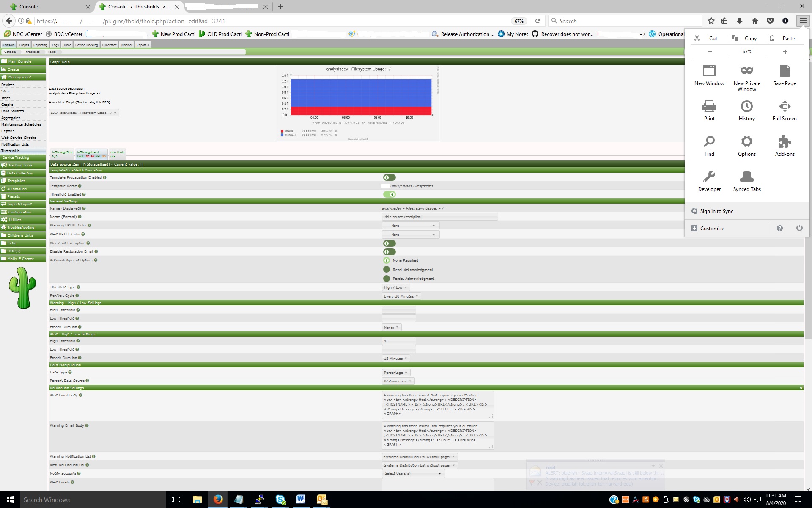Expand the Breach Duration dropdown under Alert
Image resolution: width=812 pixels, height=508 pixels.
(x=395, y=358)
